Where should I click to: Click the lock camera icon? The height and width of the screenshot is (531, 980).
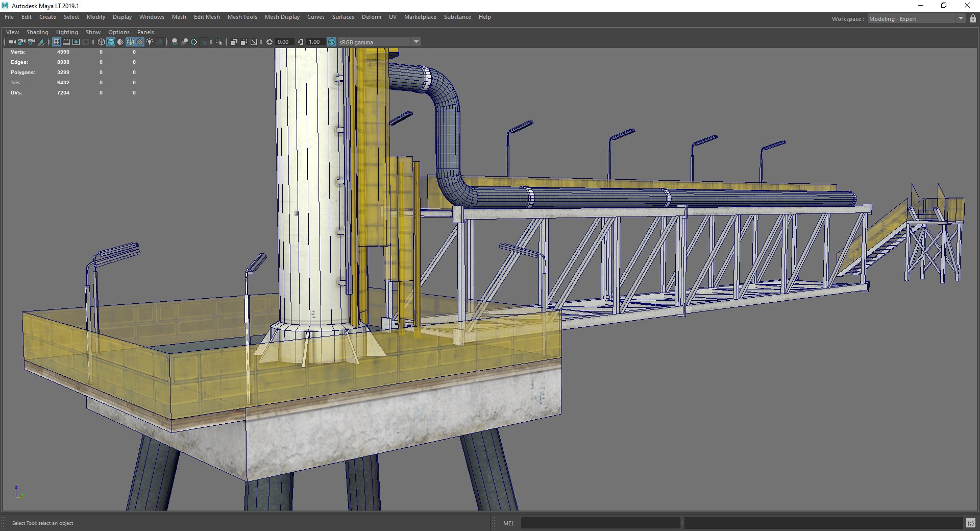click(x=22, y=42)
